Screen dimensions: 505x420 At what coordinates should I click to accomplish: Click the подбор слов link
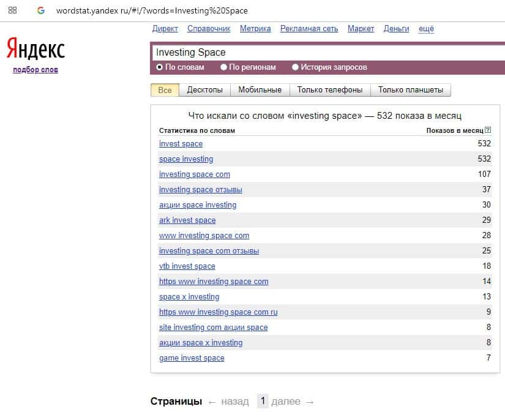coord(36,70)
